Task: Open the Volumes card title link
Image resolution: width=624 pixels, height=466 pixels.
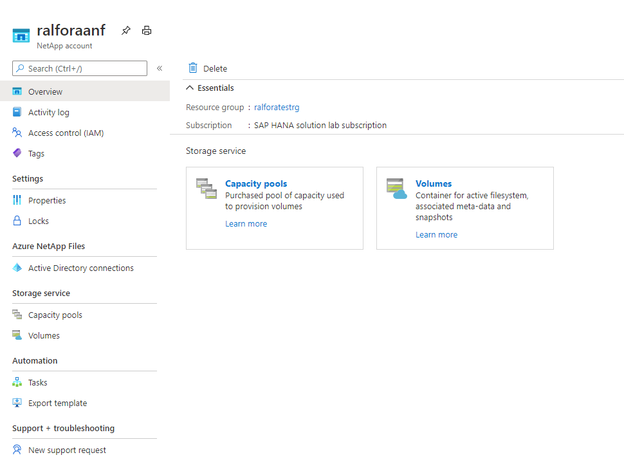Action: coord(433,183)
